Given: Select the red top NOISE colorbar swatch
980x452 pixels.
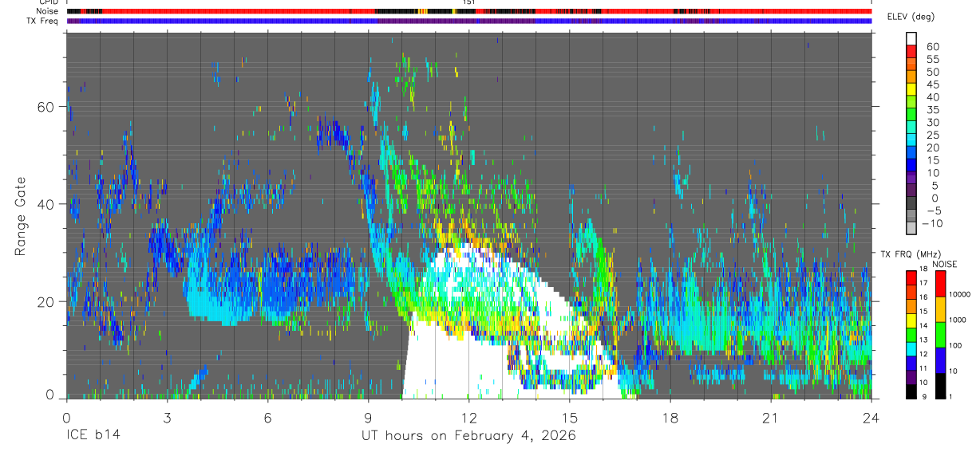Looking at the screenshot, I should 940,284.
